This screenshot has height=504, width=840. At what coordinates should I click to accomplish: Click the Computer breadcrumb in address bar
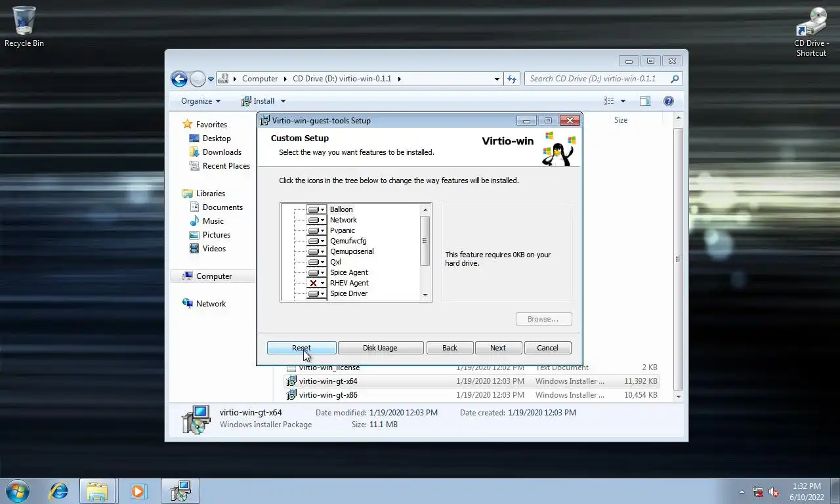pos(260,79)
